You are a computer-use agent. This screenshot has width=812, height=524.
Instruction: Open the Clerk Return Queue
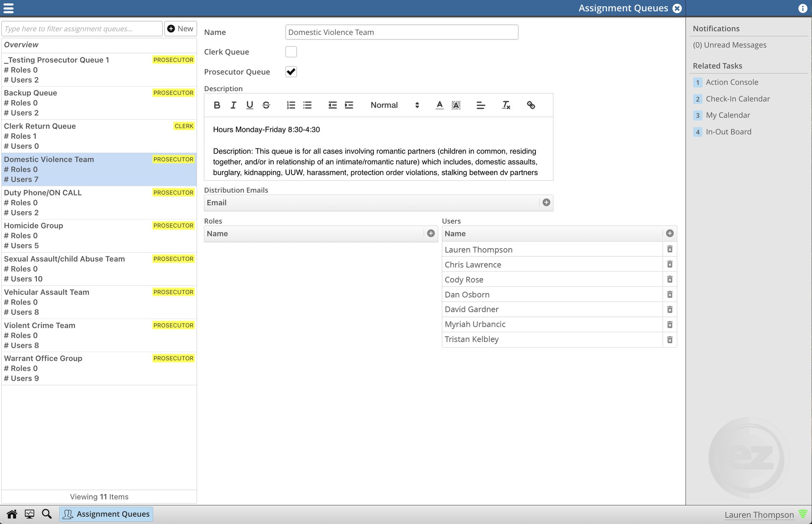pos(99,136)
